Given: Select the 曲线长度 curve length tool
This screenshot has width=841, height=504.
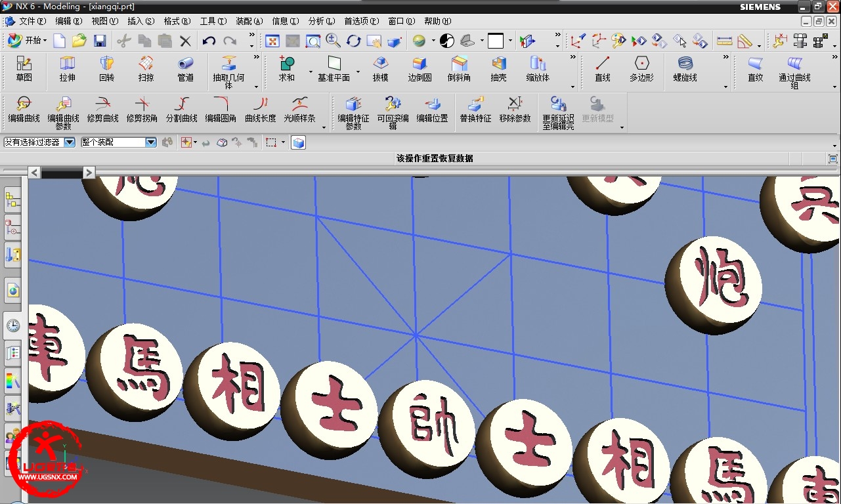Looking at the screenshot, I should 260,110.
